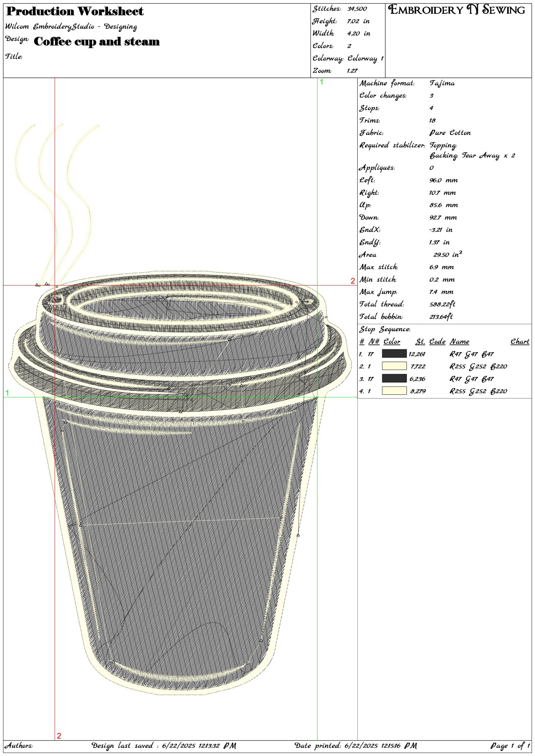
Task: Click the "Chart" column header
Action: pos(520,341)
